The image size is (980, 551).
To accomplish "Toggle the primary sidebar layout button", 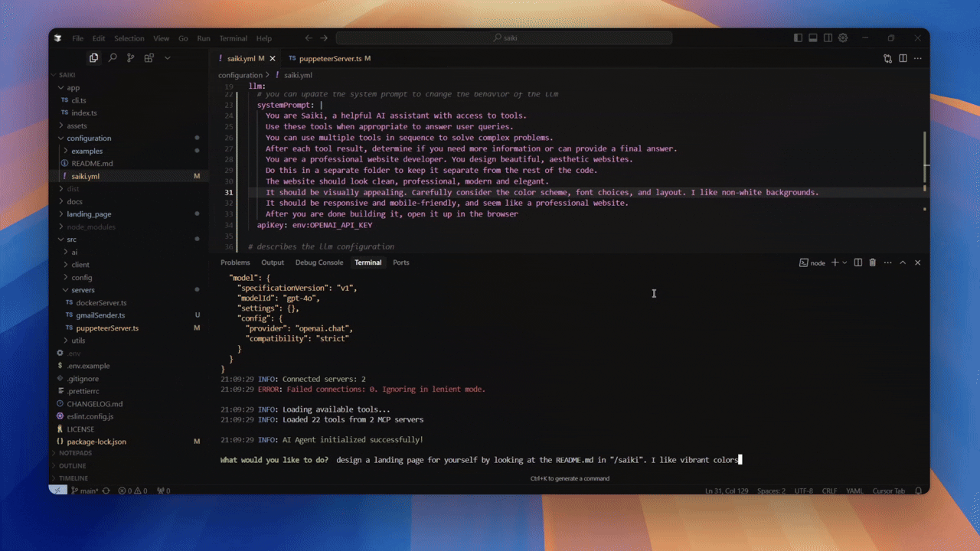I will (x=798, y=38).
